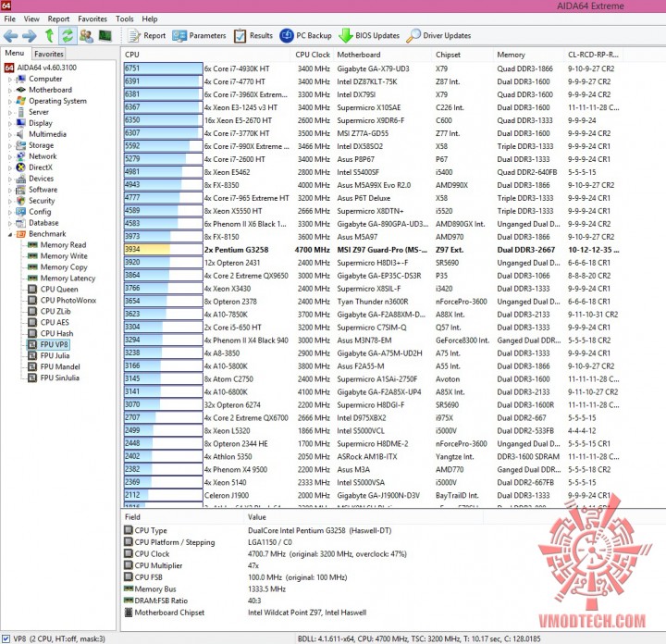The height and width of the screenshot is (644, 666).
Task: Select the Memory Latency benchmark
Action: (x=68, y=279)
